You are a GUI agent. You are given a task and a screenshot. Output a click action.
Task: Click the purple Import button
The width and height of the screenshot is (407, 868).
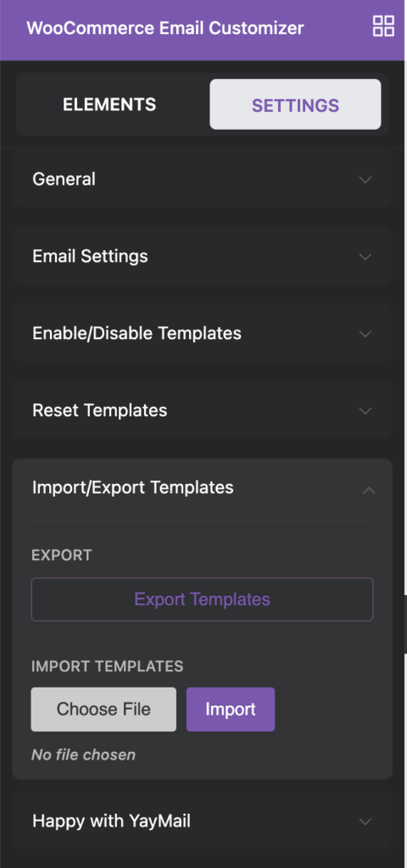pyautogui.click(x=231, y=709)
